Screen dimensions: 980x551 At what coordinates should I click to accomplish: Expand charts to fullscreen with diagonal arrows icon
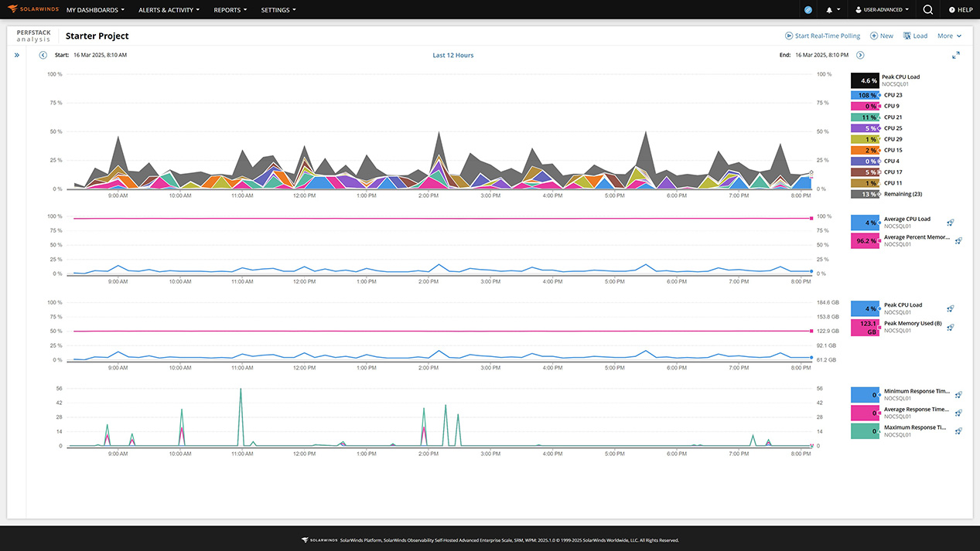pos(956,55)
